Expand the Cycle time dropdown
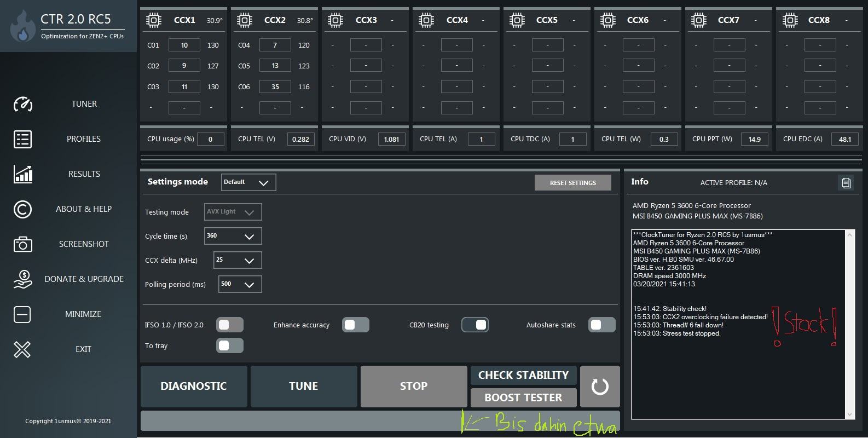The image size is (868, 438). 233,236
